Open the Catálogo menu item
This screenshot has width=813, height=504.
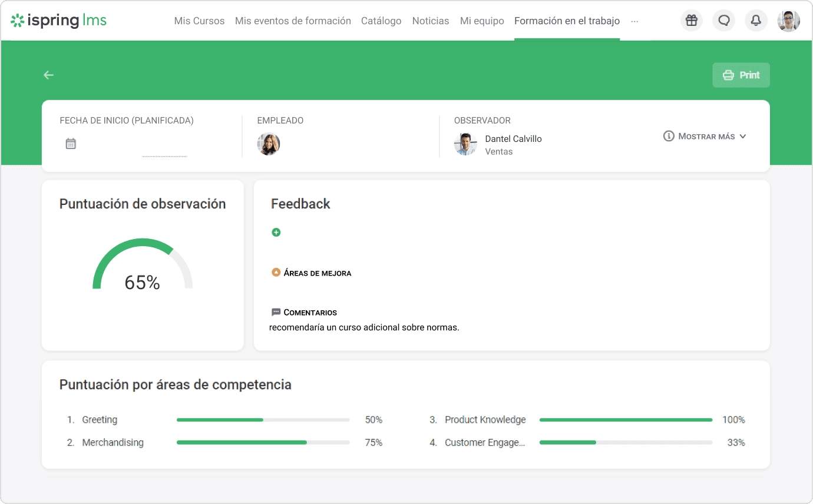(x=381, y=21)
